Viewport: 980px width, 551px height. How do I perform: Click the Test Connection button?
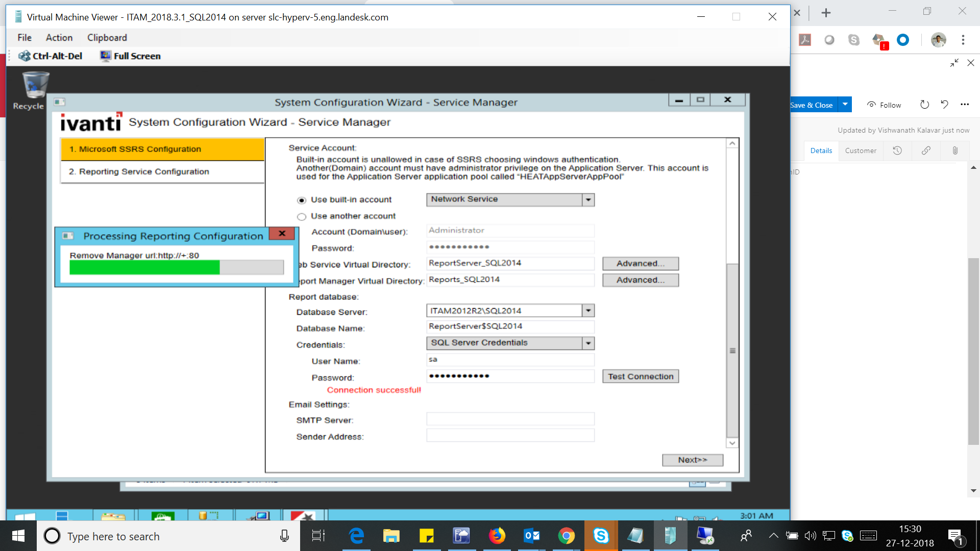pyautogui.click(x=640, y=377)
